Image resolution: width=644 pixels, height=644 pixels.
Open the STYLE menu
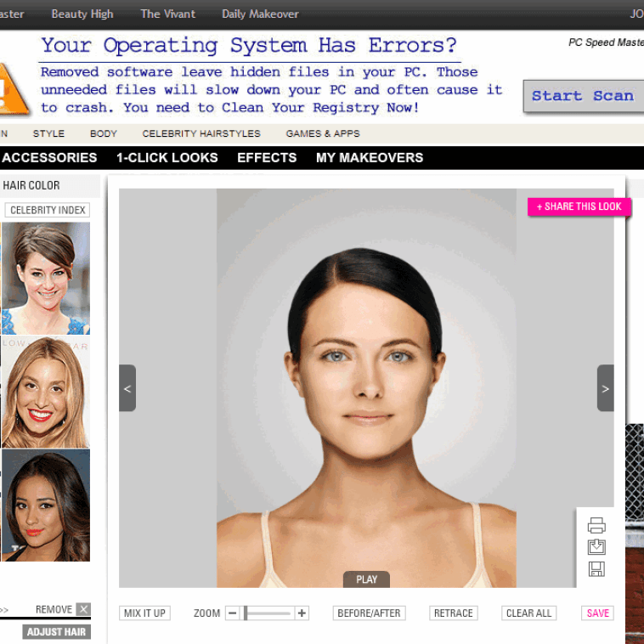click(x=48, y=133)
